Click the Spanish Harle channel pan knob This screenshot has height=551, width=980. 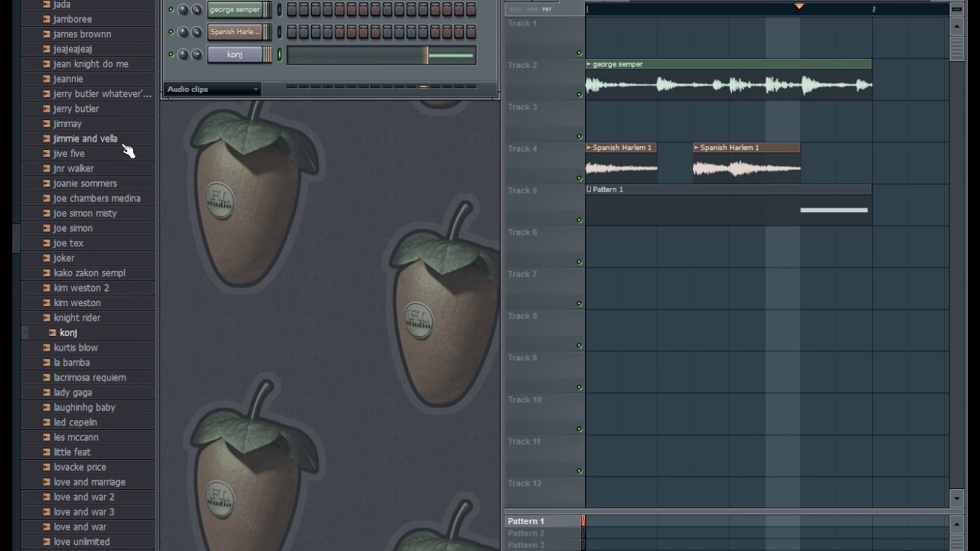pos(183,32)
